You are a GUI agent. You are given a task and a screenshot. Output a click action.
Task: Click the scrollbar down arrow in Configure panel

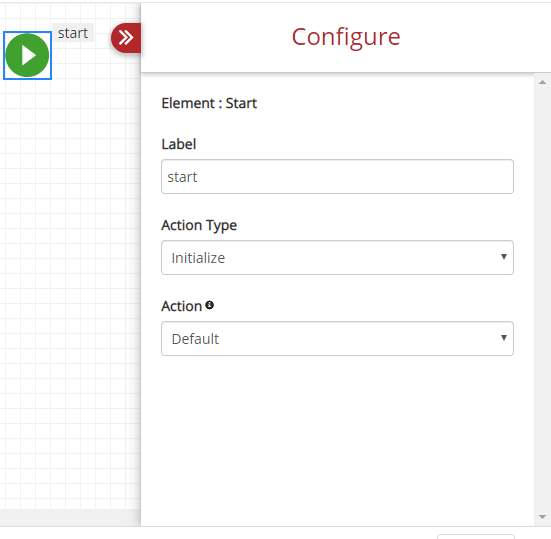pyautogui.click(x=542, y=517)
